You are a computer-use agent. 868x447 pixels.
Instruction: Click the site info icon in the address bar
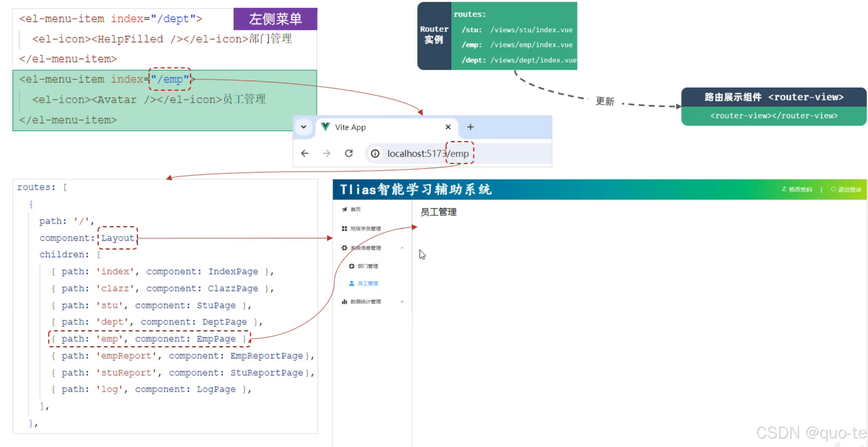click(x=375, y=153)
